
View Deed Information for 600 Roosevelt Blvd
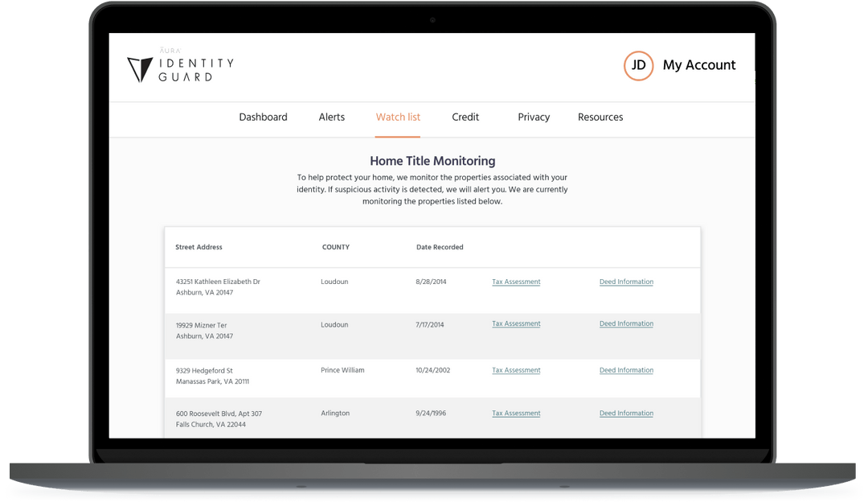point(626,413)
